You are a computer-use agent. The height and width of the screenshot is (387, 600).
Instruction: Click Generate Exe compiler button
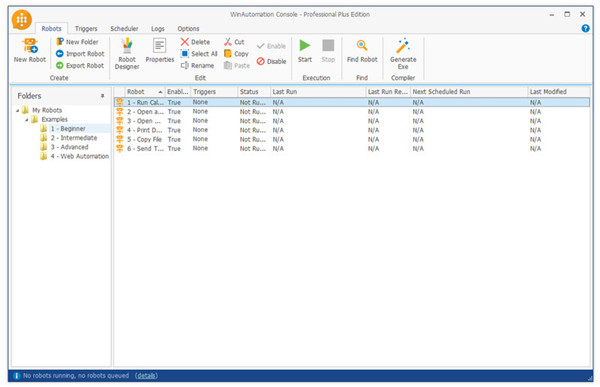pyautogui.click(x=403, y=54)
